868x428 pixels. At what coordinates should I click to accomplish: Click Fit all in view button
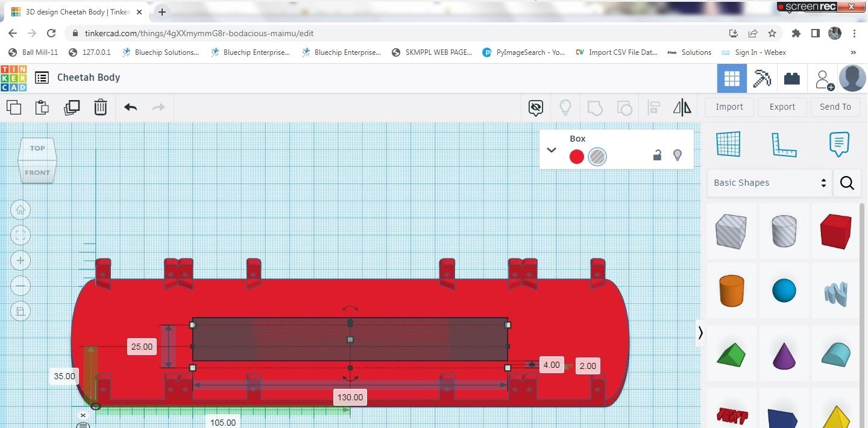pos(20,235)
